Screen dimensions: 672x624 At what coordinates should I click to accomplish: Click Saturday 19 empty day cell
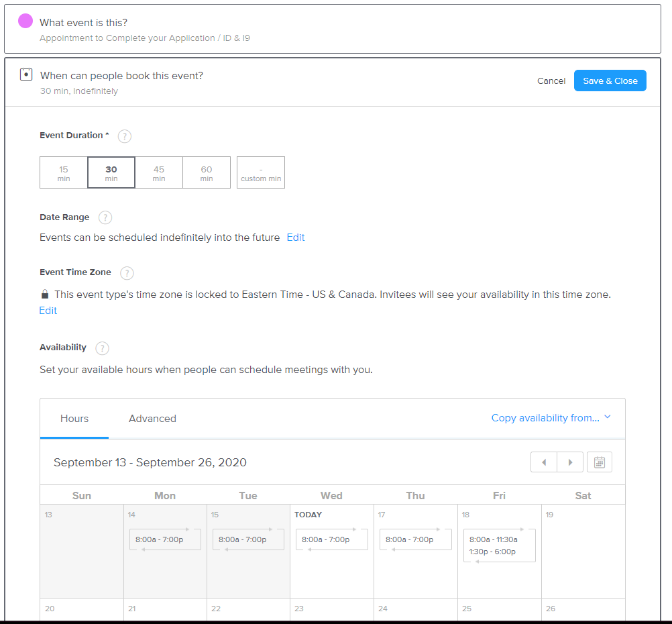(x=583, y=551)
